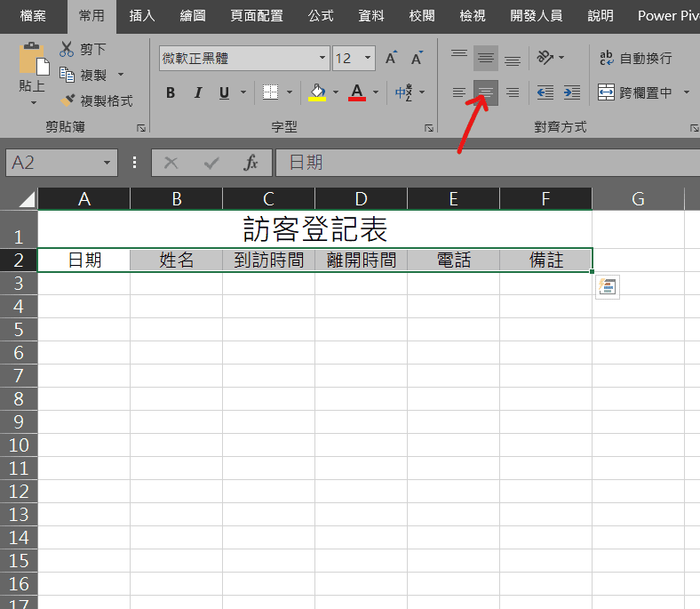The image size is (700, 609).
Task: Apply yellow fill color
Action: click(x=317, y=93)
